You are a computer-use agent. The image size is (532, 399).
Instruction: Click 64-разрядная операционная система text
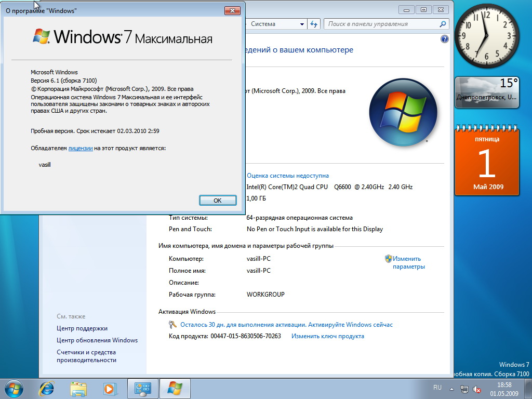[300, 218]
